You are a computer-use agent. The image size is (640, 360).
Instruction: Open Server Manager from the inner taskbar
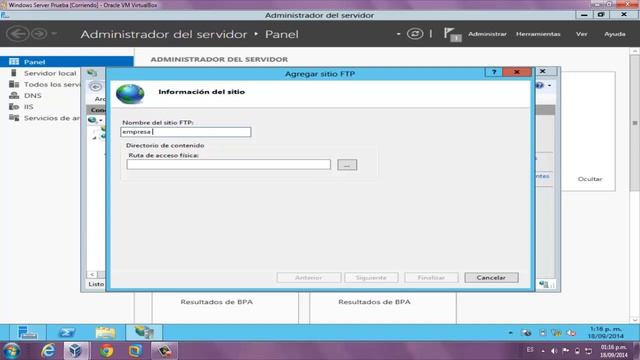tap(27, 333)
